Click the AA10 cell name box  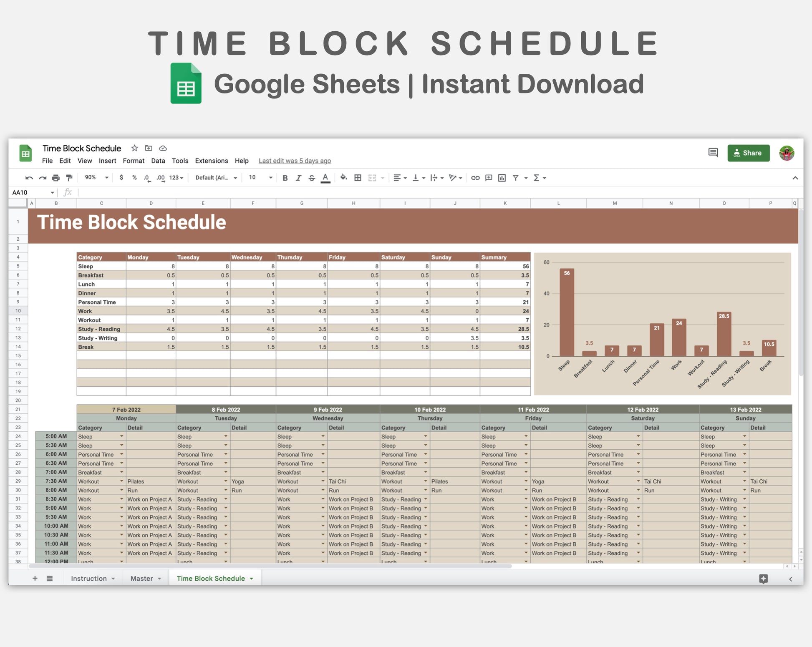coord(33,192)
